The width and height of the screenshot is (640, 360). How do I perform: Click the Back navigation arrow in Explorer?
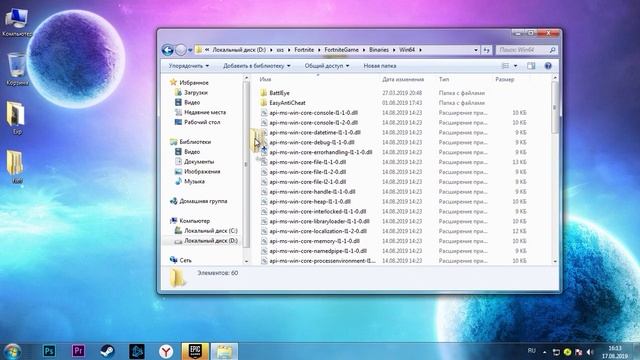(x=168, y=50)
